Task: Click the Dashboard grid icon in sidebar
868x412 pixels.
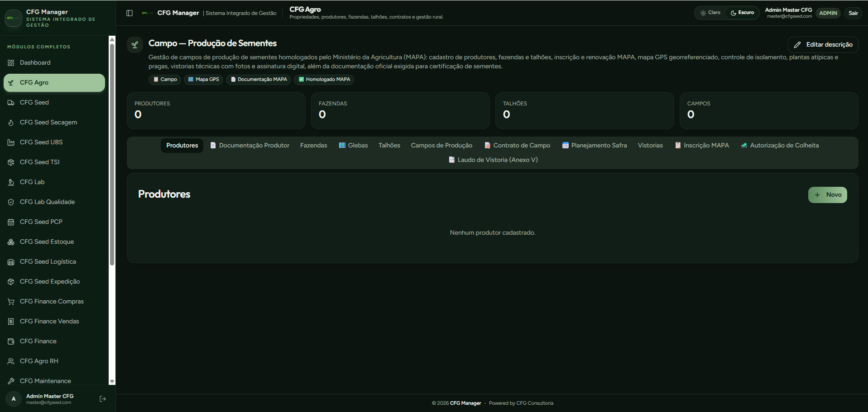Action: (x=11, y=63)
